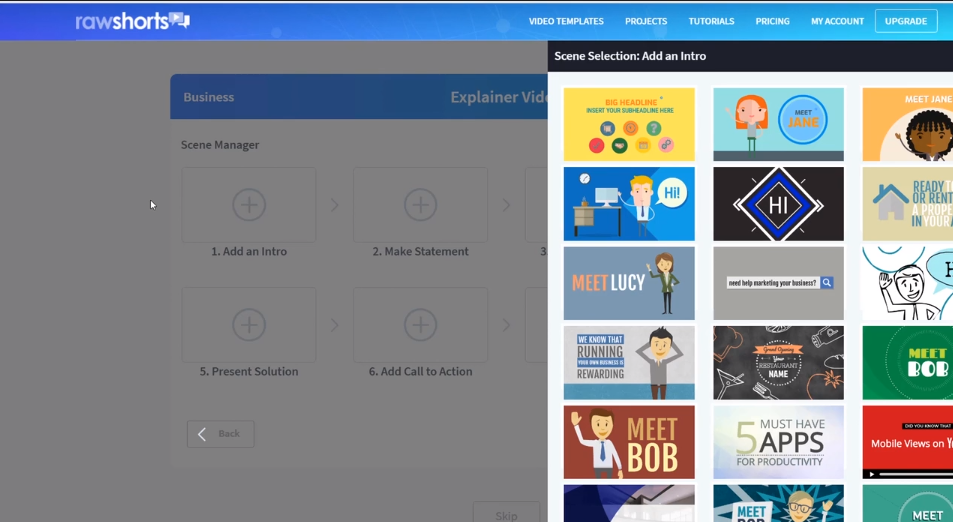Select the search bar marketing intro scene
Image resolution: width=953 pixels, height=522 pixels.
click(779, 283)
